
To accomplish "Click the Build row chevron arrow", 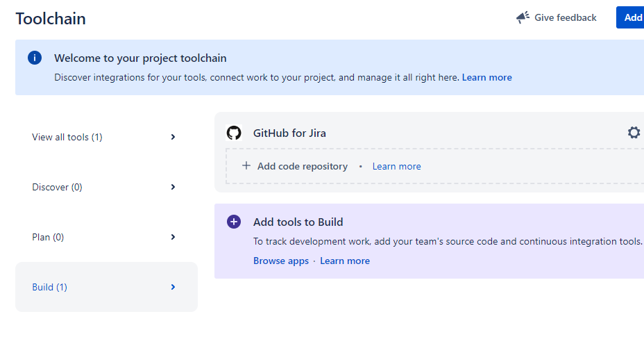I will [x=173, y=287].
